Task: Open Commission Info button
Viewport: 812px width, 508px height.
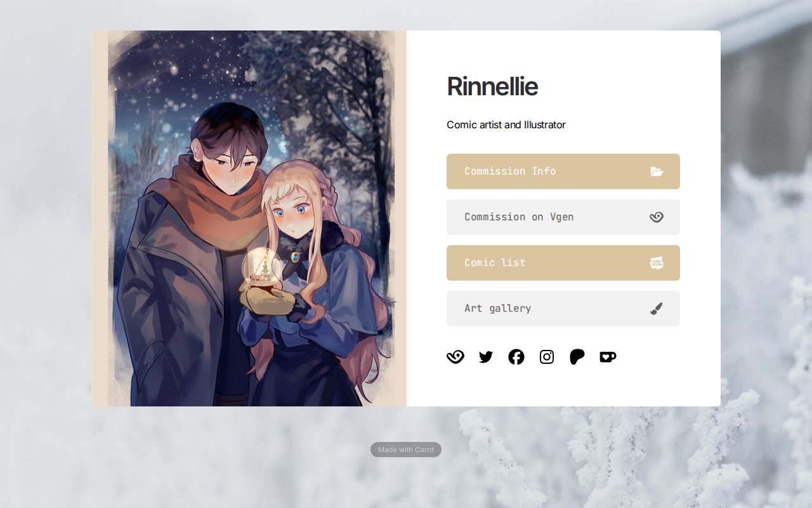Action: coord(563,171)
